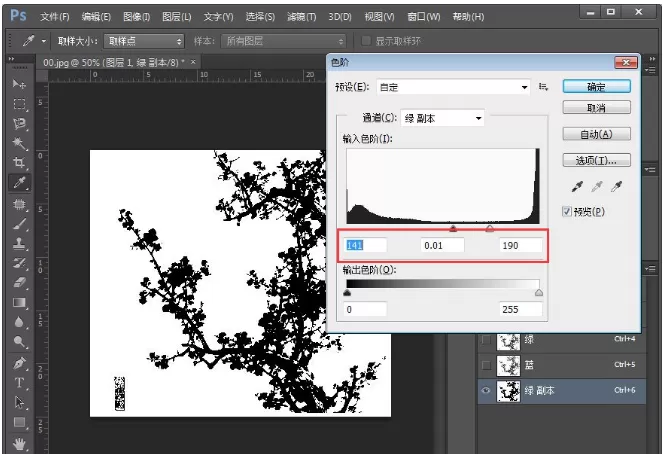Select the Brush tool
Image resolution: width=663 pixels, height=454 pixels.
[x=19, y=224]
